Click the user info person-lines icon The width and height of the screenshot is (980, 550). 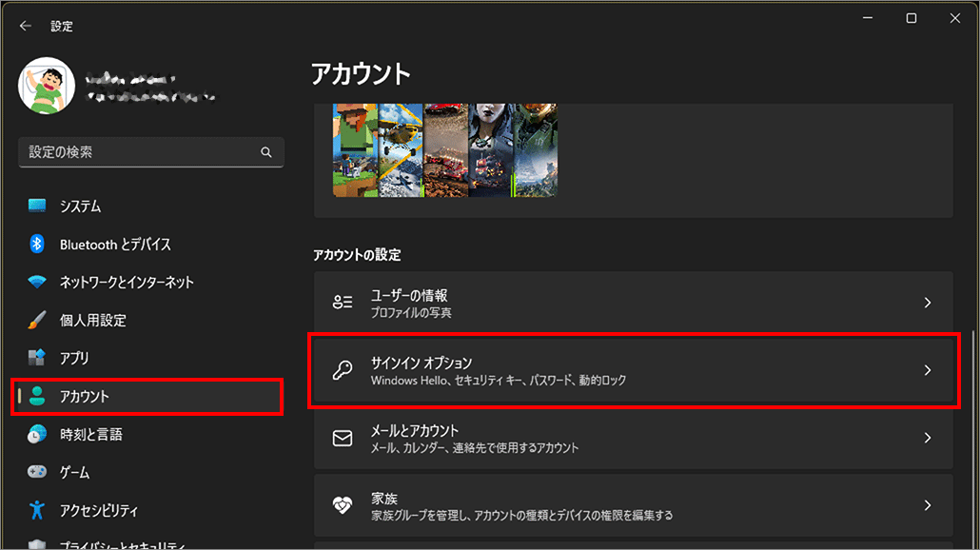point(343,303)
